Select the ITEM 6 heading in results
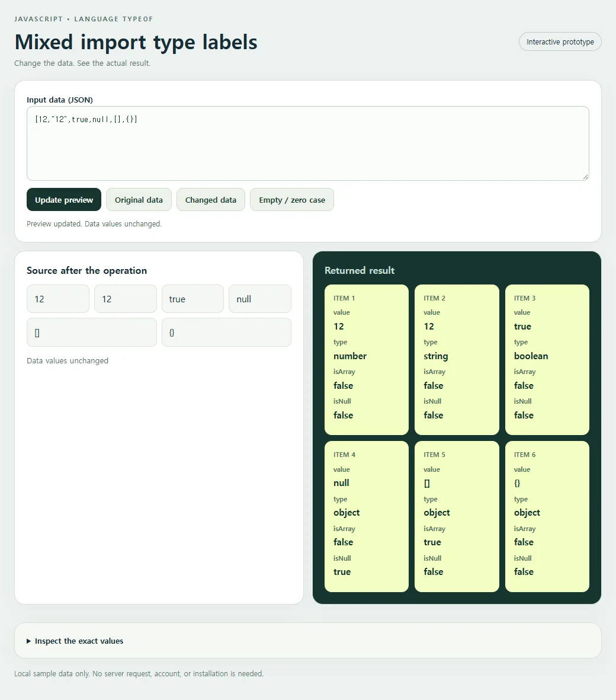 click(525, 455)
